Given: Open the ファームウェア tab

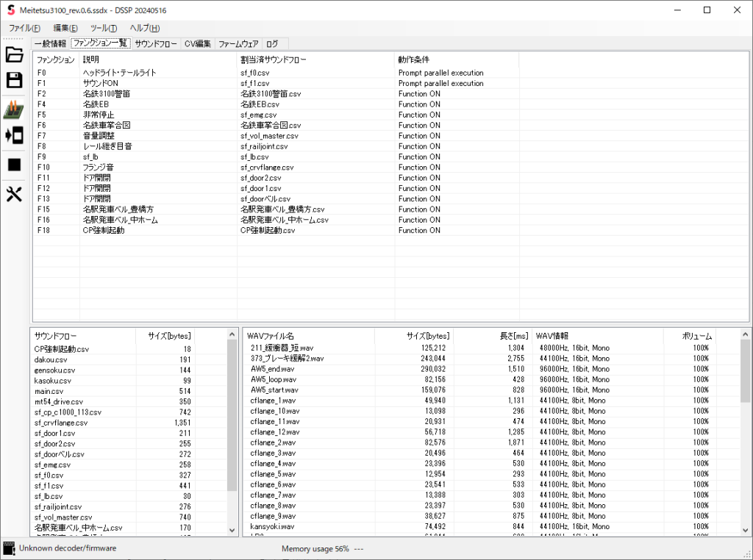Looking at the screenshot, I should click(x=238, y=44).
